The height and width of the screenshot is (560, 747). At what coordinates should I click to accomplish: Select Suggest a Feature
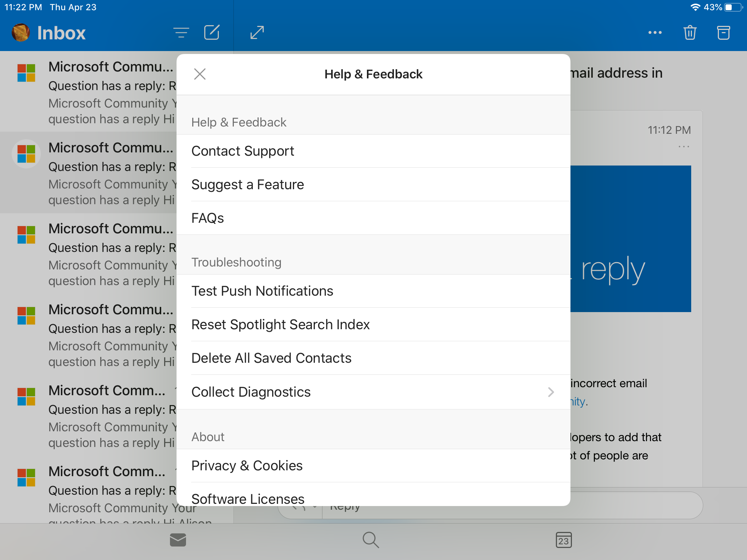373,184
